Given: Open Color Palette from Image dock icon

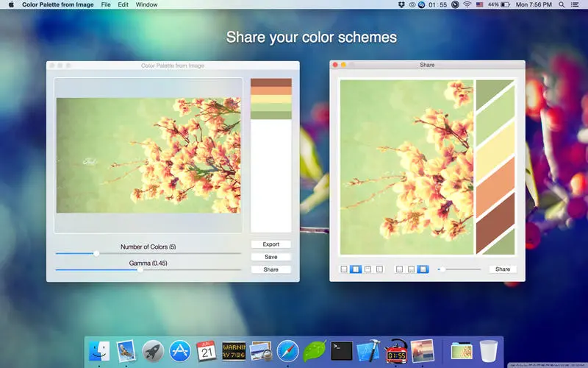Looking at the screenshot, I should click(x=422, y=351).
